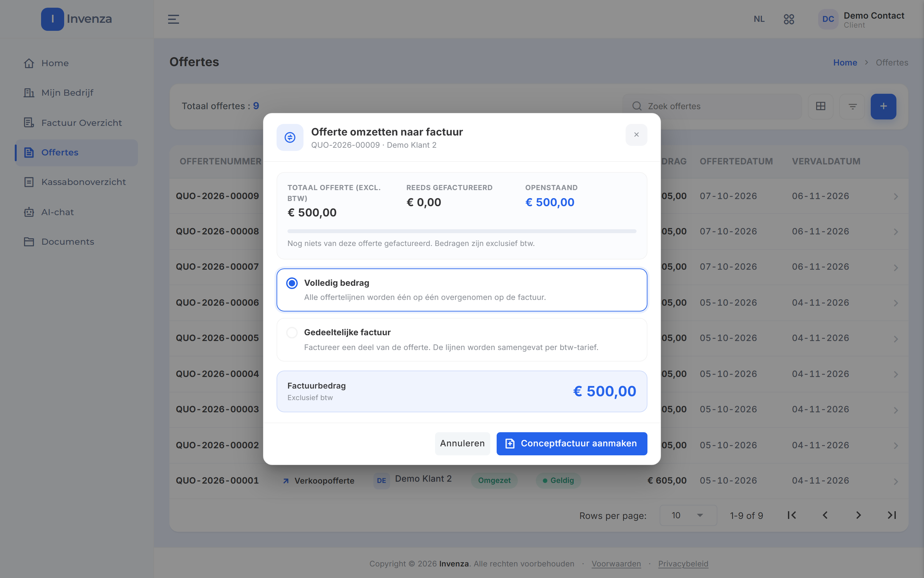Viewport: 924px width, 578px height.
Task: Close the Offerte omzetten dialog
Action: click(x=636, y=135)
